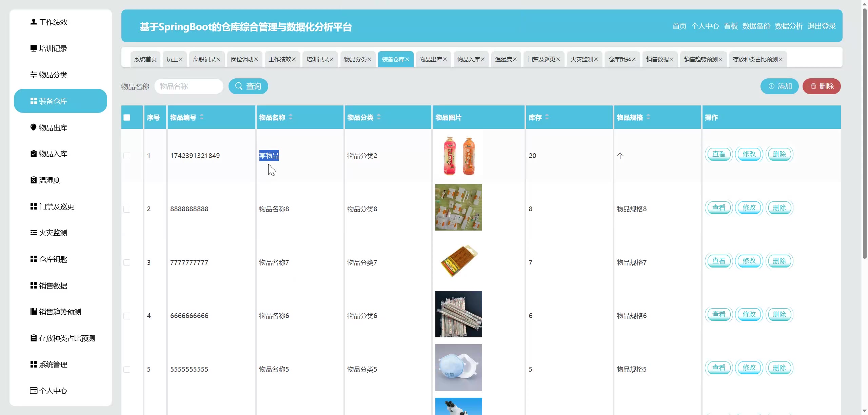Open 系统管理 in the sidebar menu

[53, 364]
